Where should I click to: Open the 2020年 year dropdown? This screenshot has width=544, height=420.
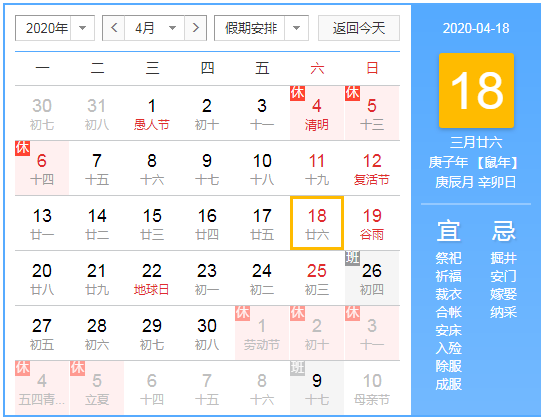(x=55, y=28)
